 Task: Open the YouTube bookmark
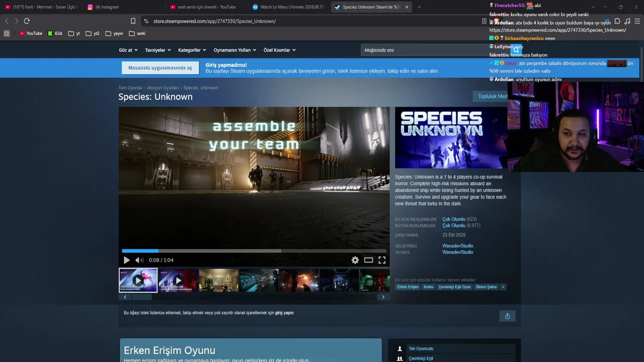point(31,34)
